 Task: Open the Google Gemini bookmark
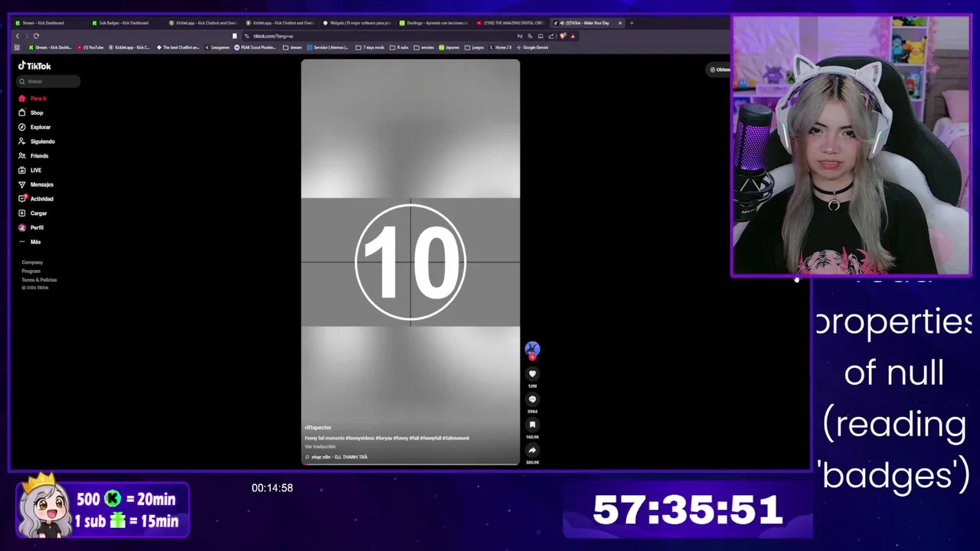533,47
